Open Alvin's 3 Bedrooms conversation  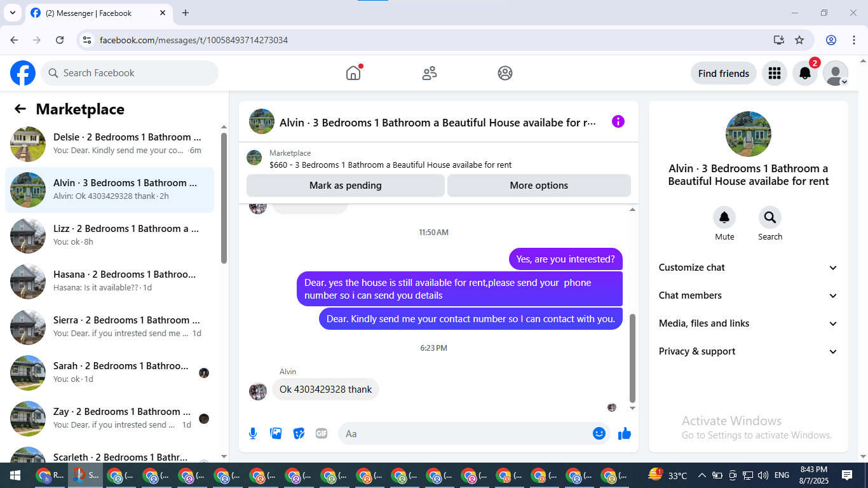tap(109, 190)
